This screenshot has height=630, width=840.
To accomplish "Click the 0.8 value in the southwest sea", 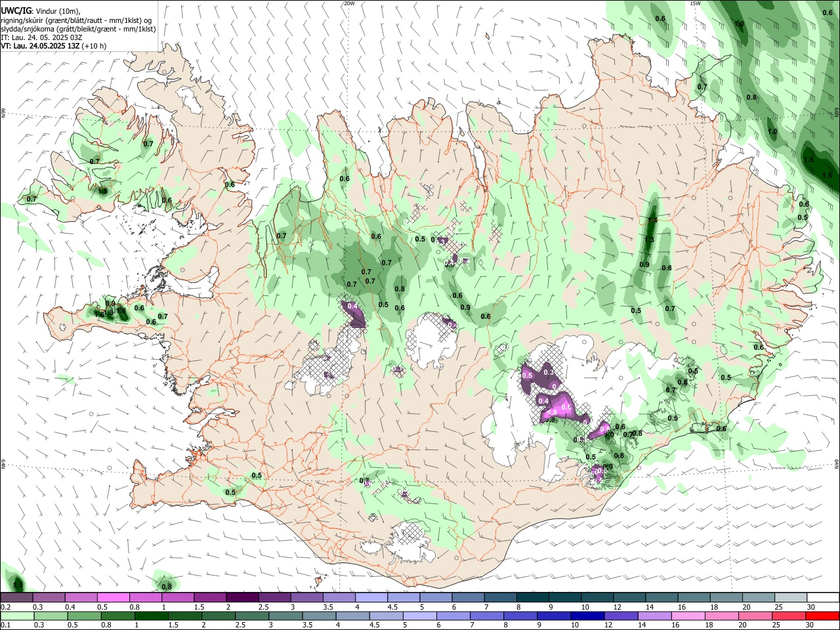I will pyautogui.click(x=167, y=586).
